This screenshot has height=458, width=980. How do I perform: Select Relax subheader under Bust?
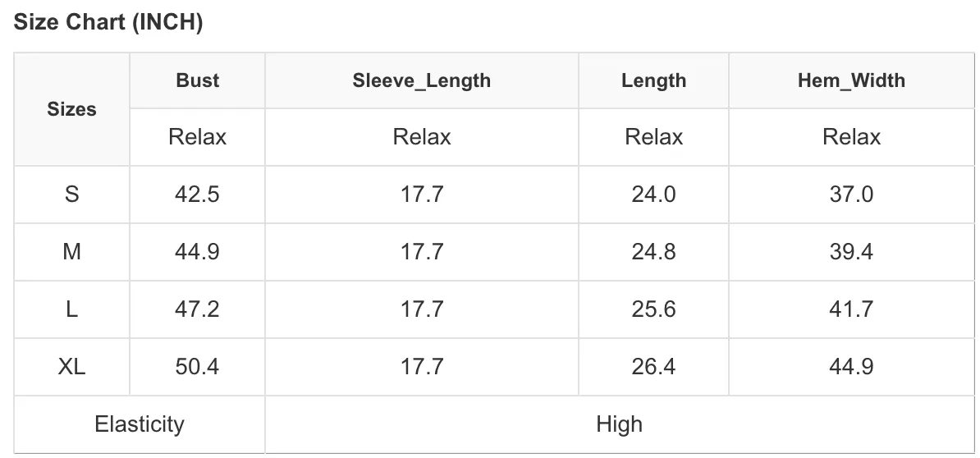[x=198, y=137]
